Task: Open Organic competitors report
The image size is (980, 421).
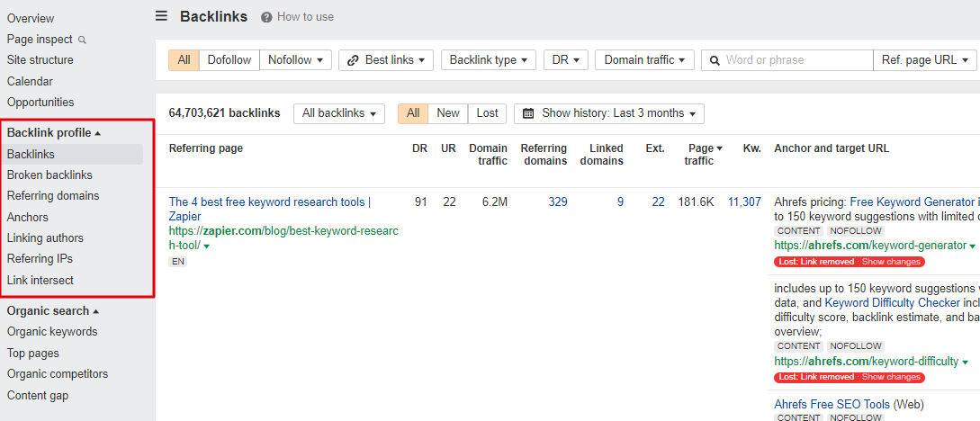Action: click(58, 373)
